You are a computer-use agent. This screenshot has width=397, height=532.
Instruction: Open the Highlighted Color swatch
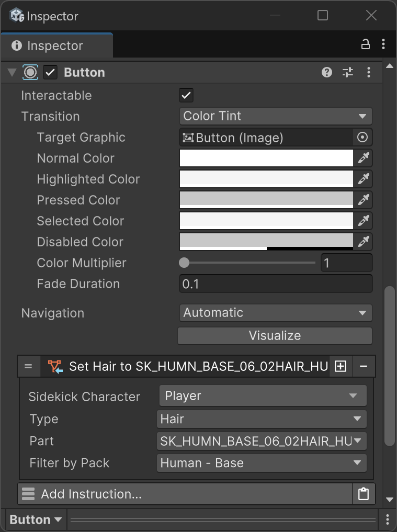click(266, 179)
